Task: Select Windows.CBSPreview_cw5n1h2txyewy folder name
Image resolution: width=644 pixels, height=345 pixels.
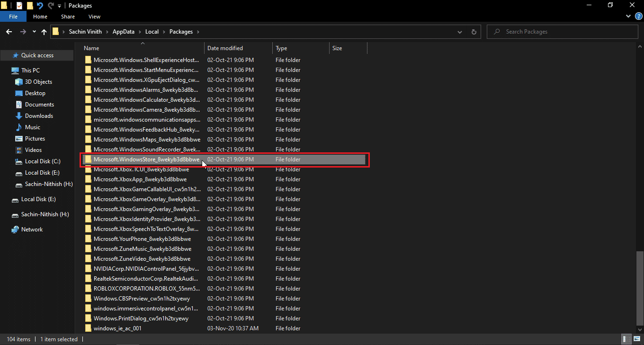Action: coord(142,299)
